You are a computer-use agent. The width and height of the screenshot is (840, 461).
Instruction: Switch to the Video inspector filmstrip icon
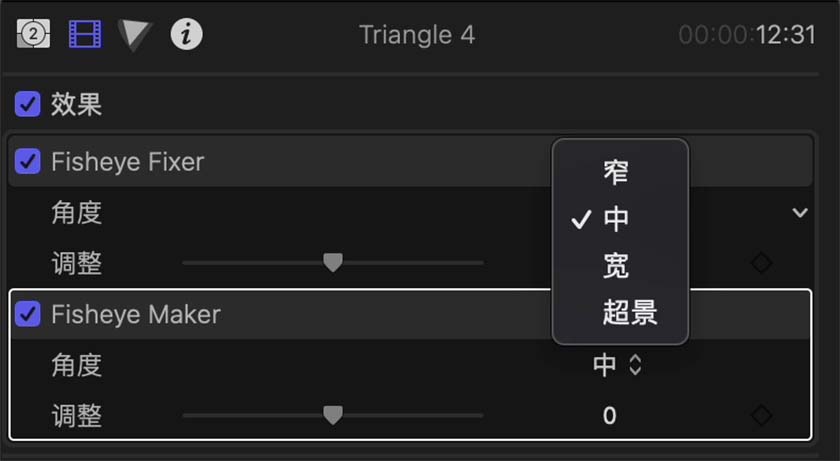(85, 35)
